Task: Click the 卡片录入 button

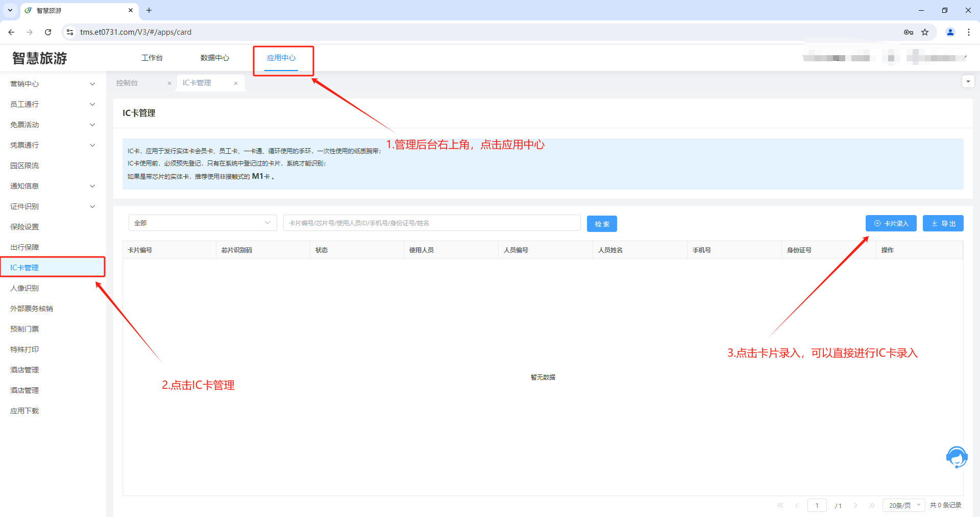Action: 891,223
